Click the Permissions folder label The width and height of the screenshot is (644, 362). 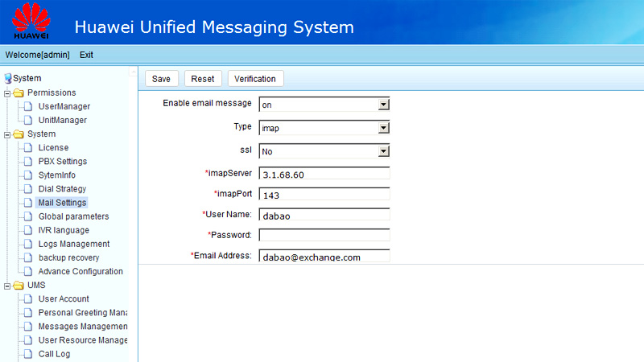coord(52,93)
